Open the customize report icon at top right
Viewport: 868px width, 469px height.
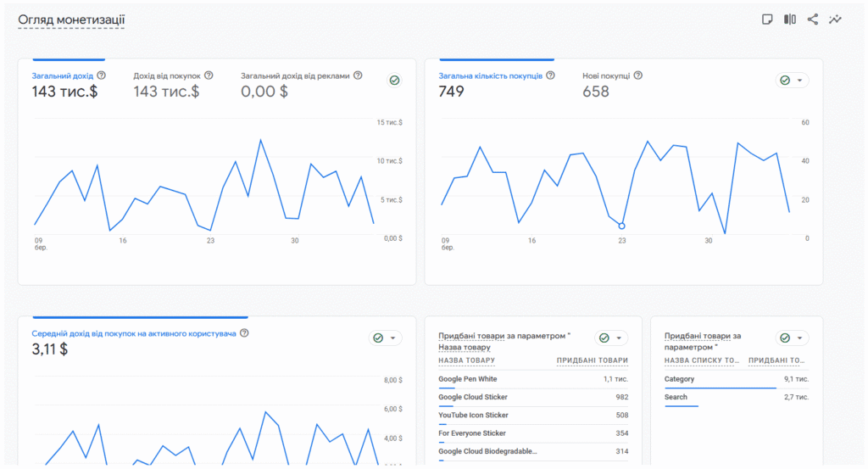[766, 20]
